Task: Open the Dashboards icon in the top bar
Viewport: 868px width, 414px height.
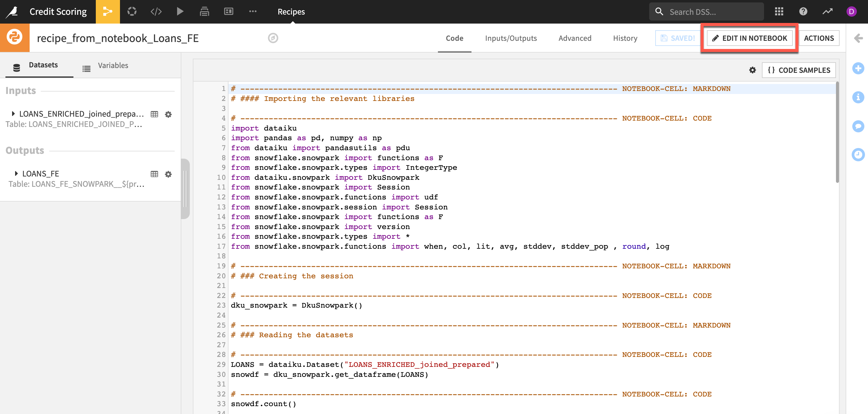Action: coord(228,11)
